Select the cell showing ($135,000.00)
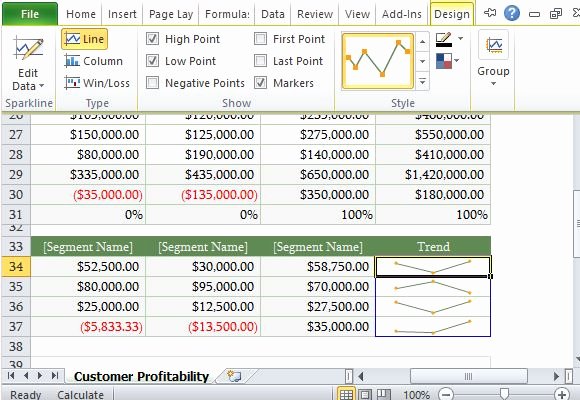The width and height of the screenshot is (580, 400). [203, 194]
